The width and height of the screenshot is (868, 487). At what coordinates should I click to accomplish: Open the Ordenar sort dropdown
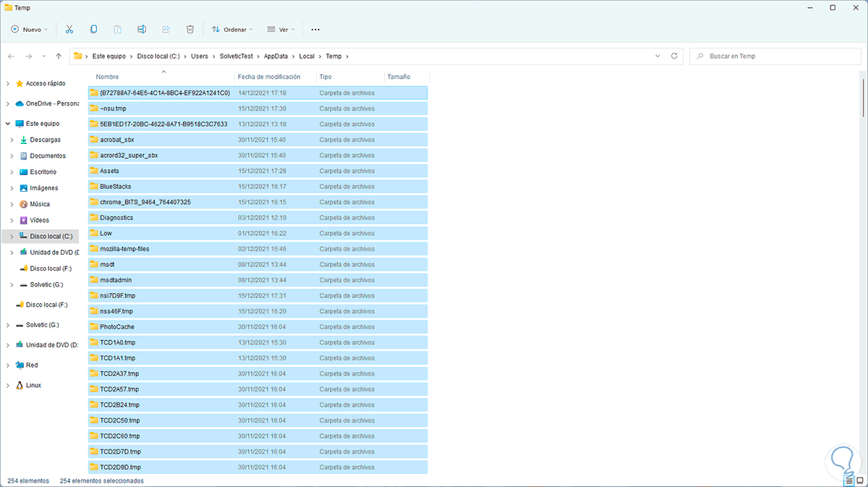click(x=232, y=30)
